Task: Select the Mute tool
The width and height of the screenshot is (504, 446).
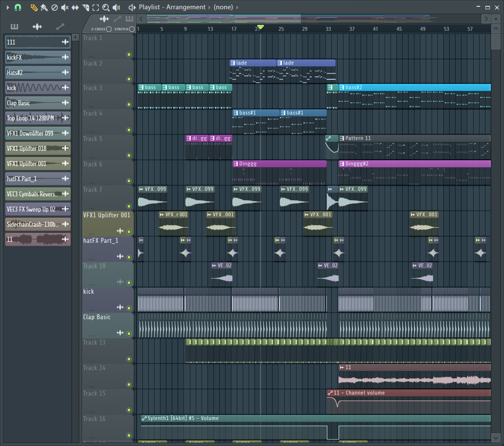Action: point(65,7)
